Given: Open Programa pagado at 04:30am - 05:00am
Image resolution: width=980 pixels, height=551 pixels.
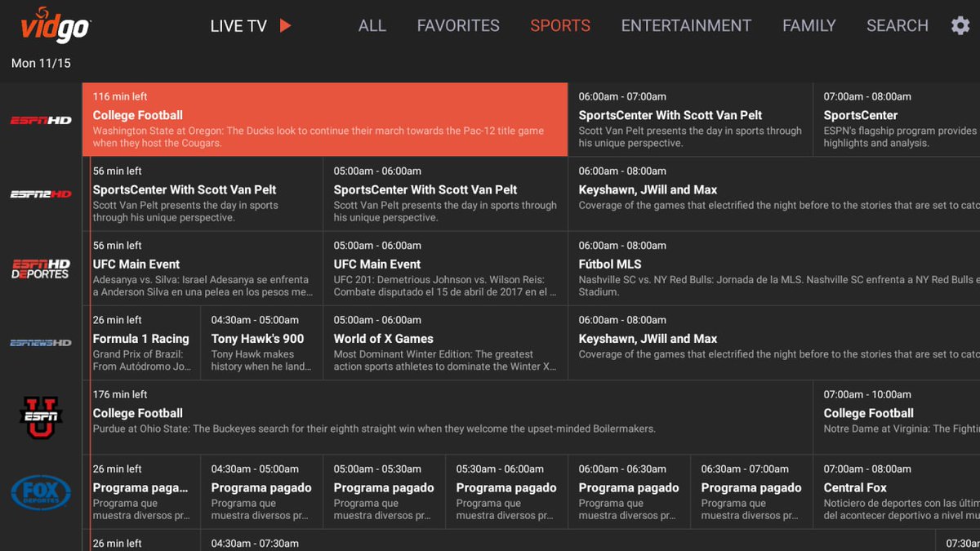Looking at the screenshot, I should 262,491.
